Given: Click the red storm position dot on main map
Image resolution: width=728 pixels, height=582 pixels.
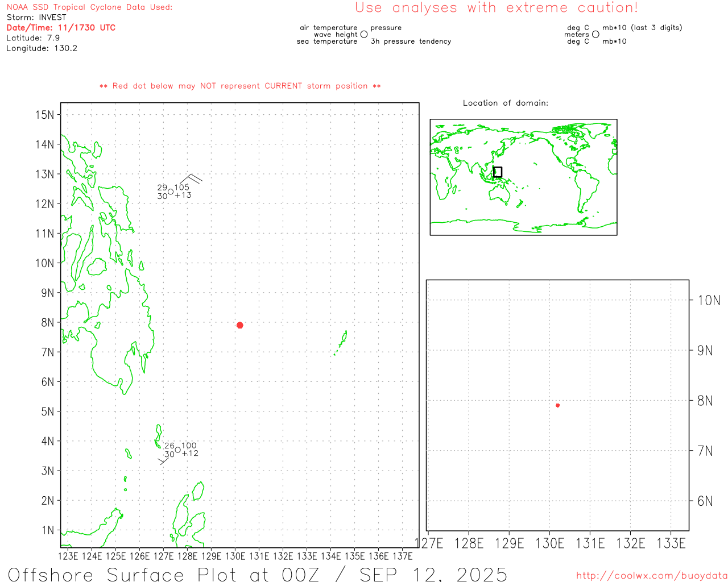Looking at the screenshot, I should pyautogui.click(x=240, y=325).
